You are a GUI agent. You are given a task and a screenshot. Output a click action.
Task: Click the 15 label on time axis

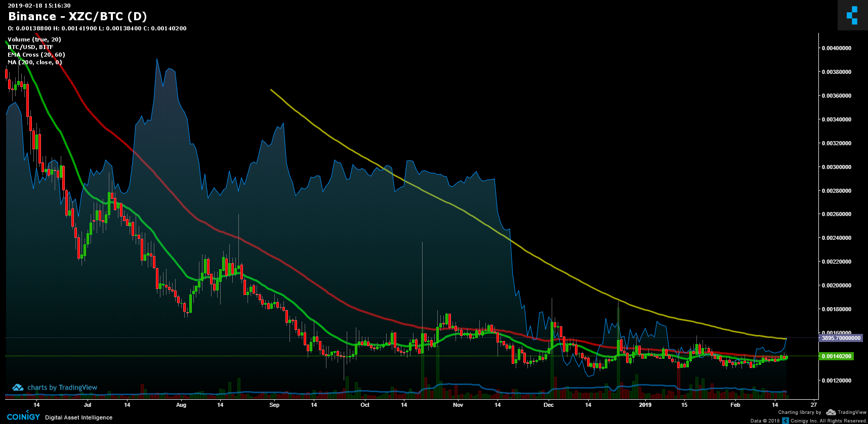click(684, 405)
